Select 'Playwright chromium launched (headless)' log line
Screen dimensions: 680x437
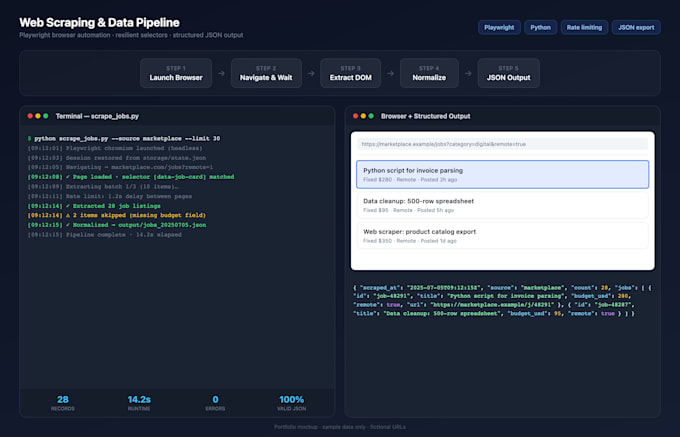(115, 148)
